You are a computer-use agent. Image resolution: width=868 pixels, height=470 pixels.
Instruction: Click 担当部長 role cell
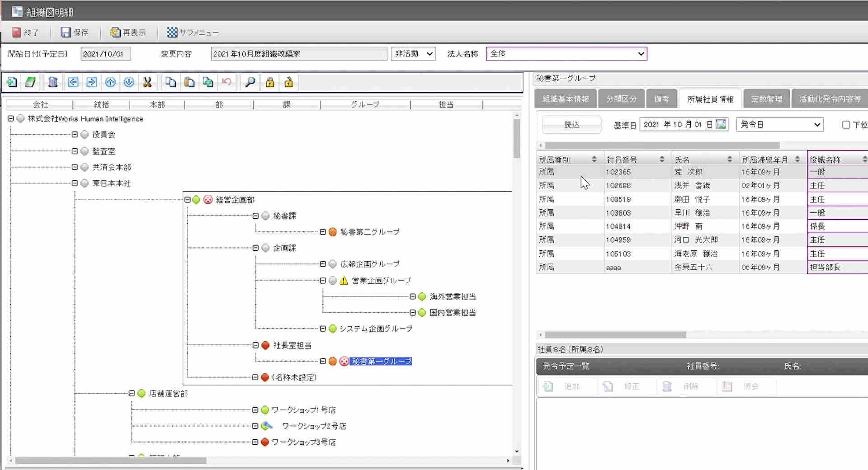click(x=837, y=267)
